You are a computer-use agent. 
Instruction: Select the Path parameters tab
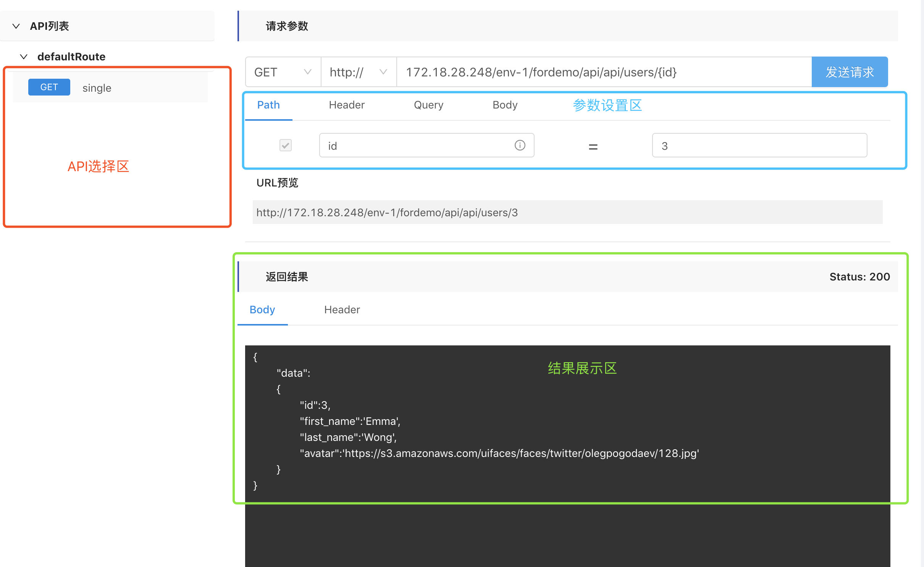click(268, 105)
